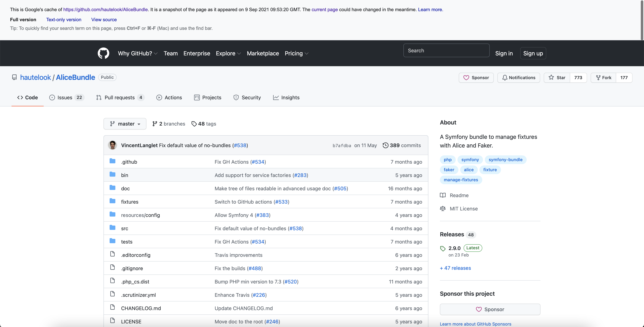Viewport: 644px width, 327px height.
Task: Click the Fork repository icon
Action: (x=598, y=78)
